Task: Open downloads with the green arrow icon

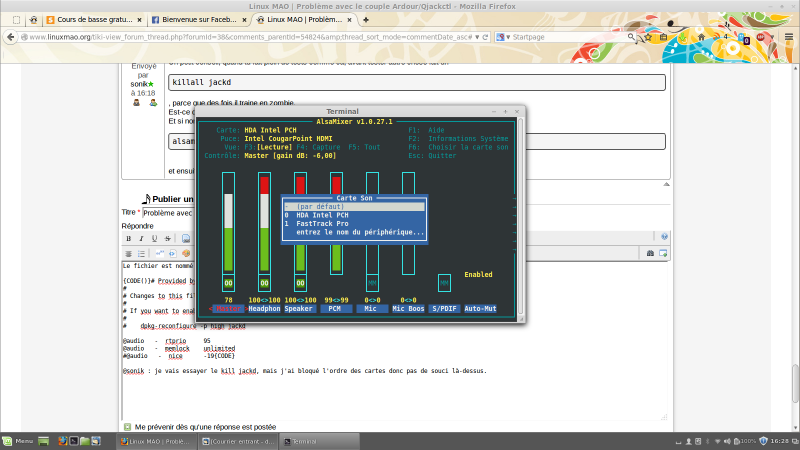Action: point(683,37)
